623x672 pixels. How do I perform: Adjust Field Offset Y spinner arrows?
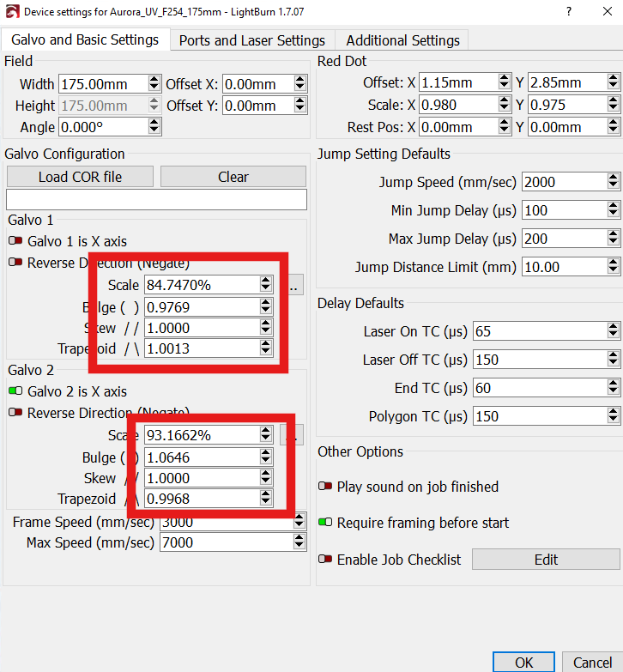point(300,105)
